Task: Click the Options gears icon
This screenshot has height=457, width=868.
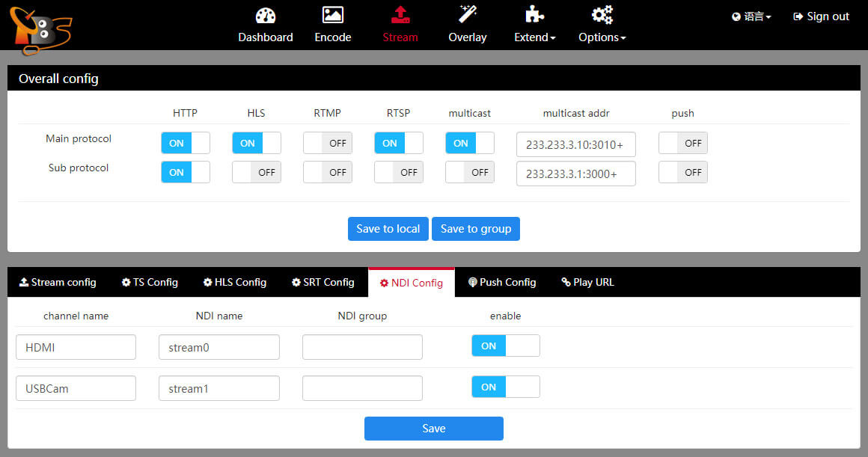Action: (602, 15)
